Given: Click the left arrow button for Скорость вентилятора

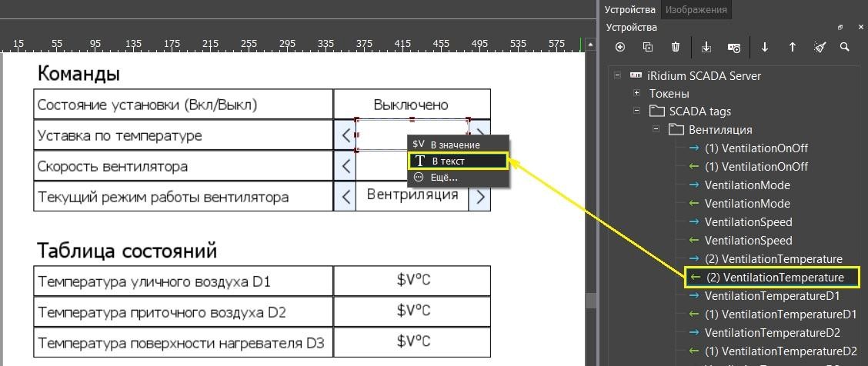Looking at the screenshot, I should tap(346, 166).
